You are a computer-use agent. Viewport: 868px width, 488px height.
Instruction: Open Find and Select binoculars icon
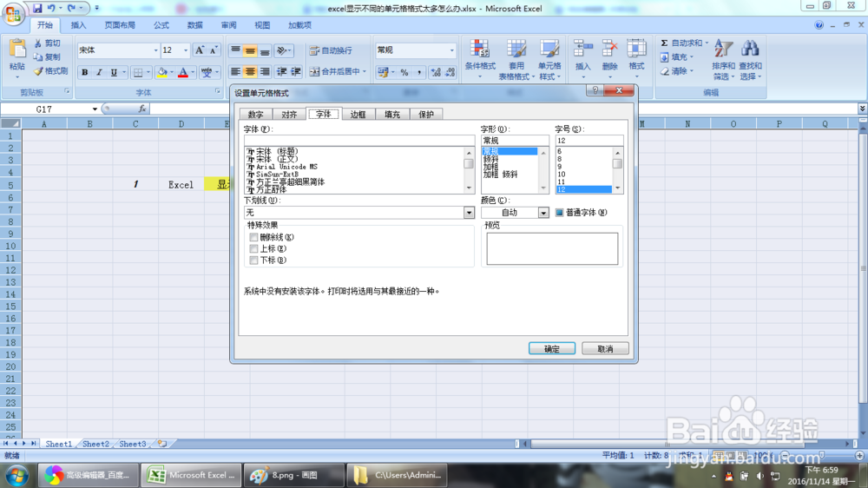[x=750, y=49]
